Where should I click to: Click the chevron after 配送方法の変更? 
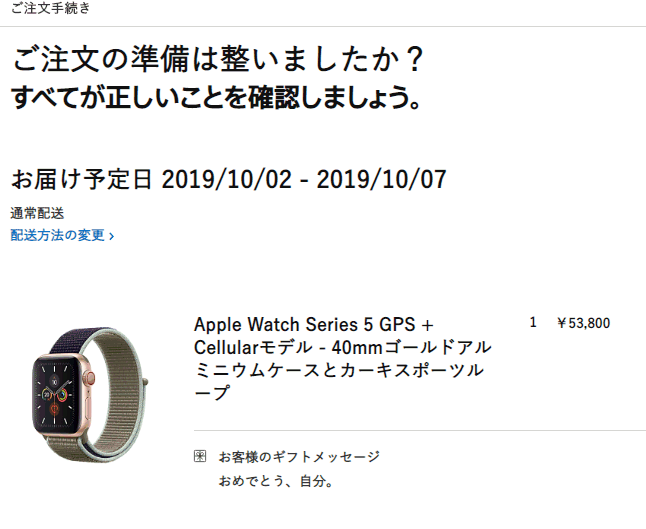coord(111,236)
